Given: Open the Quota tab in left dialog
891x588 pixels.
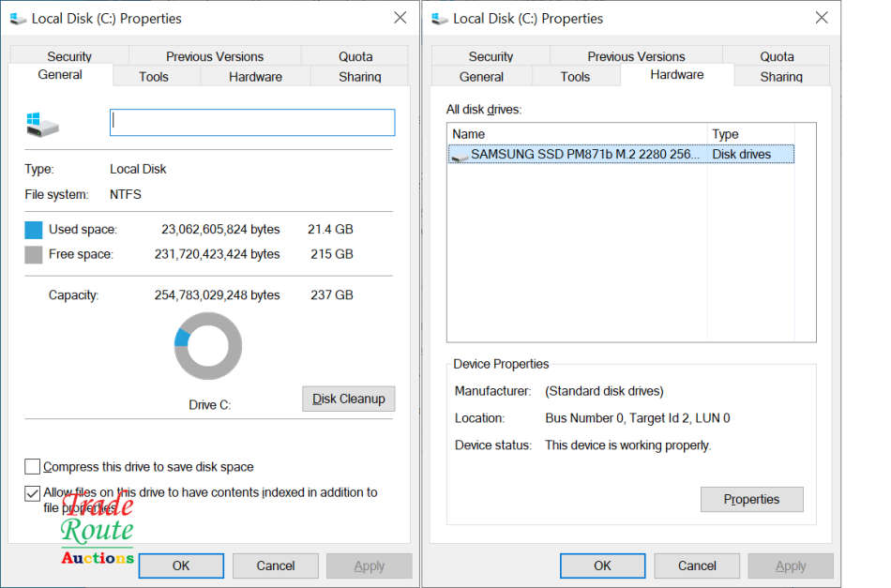Looking at the screenshot, I should [355, 56].
